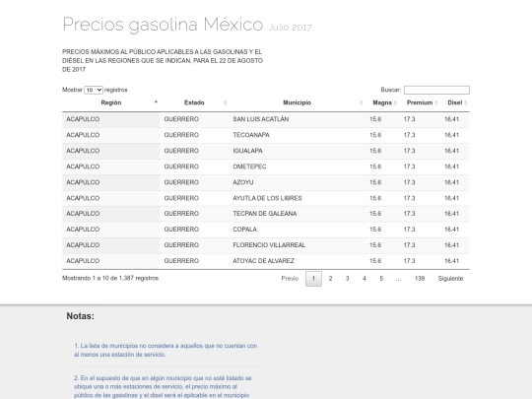Go to pagination page 2
This screenshot has height=399, width=532.
330,279
